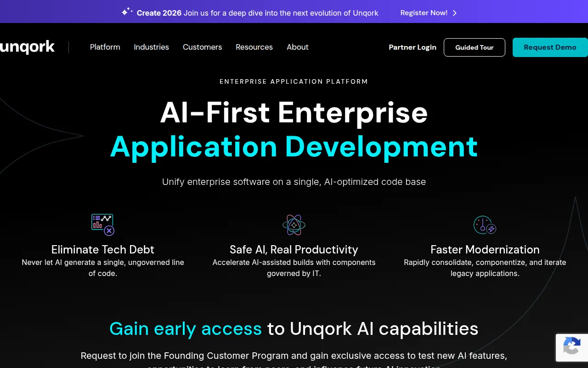Click the arrow next to Register Now
Image resolution: width=588 pixels, height=368 pixels.
pos(455,13)
